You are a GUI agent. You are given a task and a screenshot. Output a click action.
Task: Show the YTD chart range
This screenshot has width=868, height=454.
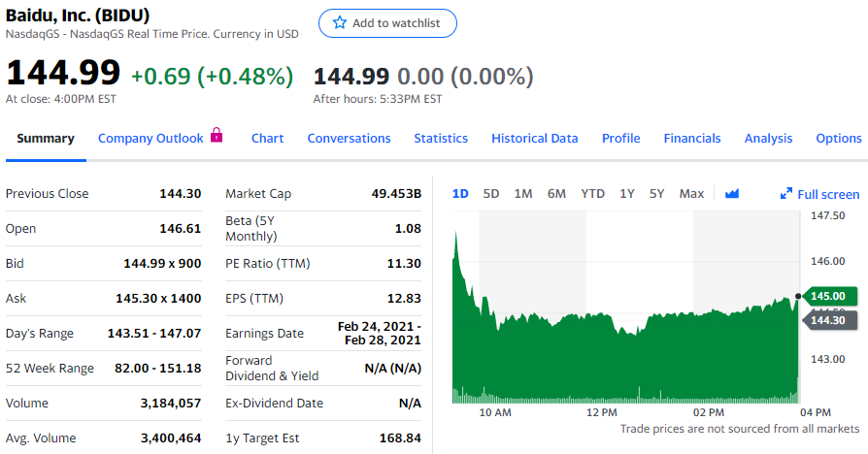(x=592, y=194)
